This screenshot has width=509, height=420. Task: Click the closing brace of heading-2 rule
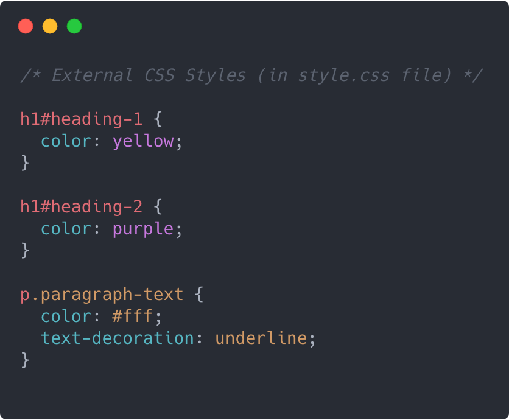tap(26, 251)
